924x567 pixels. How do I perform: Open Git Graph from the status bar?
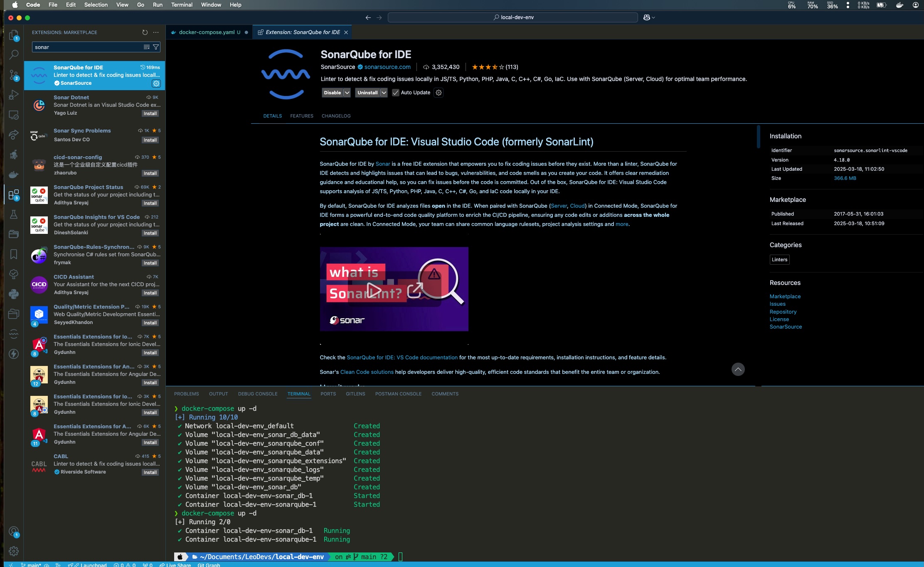pos(209,565)
